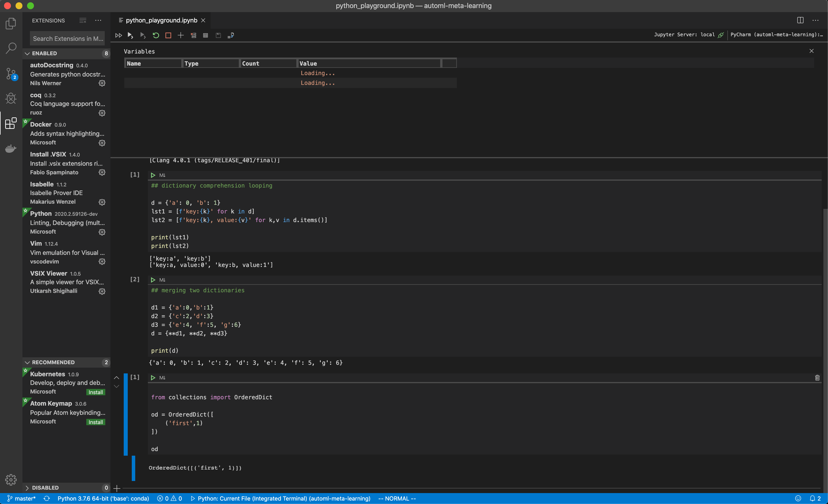
Task: Synchronize changes in status bar
Action: [47, 498]
